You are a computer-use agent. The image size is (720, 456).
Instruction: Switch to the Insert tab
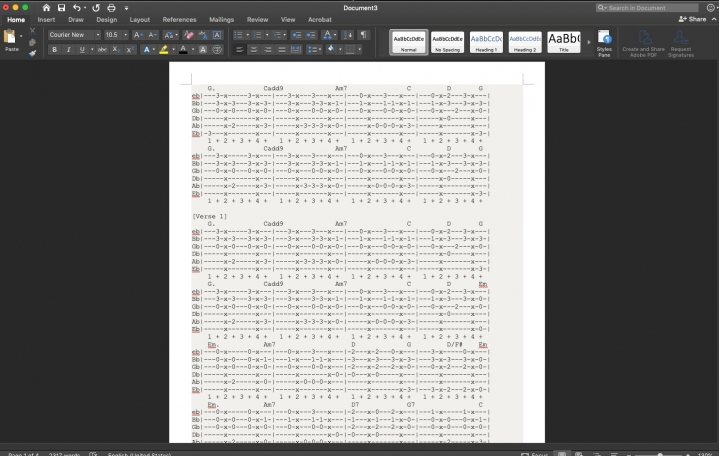[46, 20]
